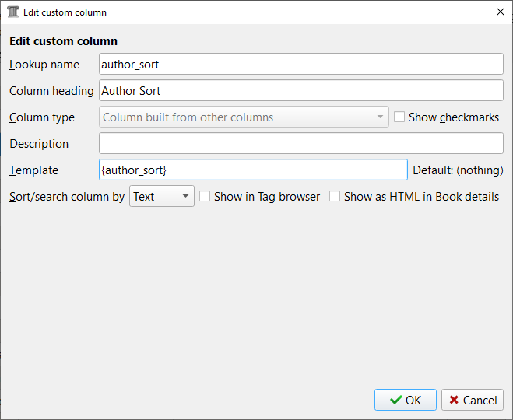Click the Lookup name input field
The height and width of the screenshot is (420, 513).
coord(301,65)
